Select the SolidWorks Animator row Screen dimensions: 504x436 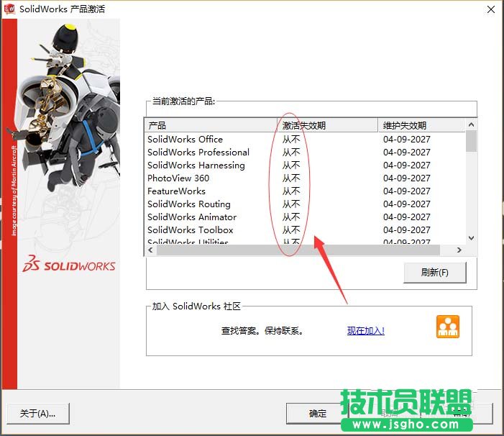[x=305, y=217]
